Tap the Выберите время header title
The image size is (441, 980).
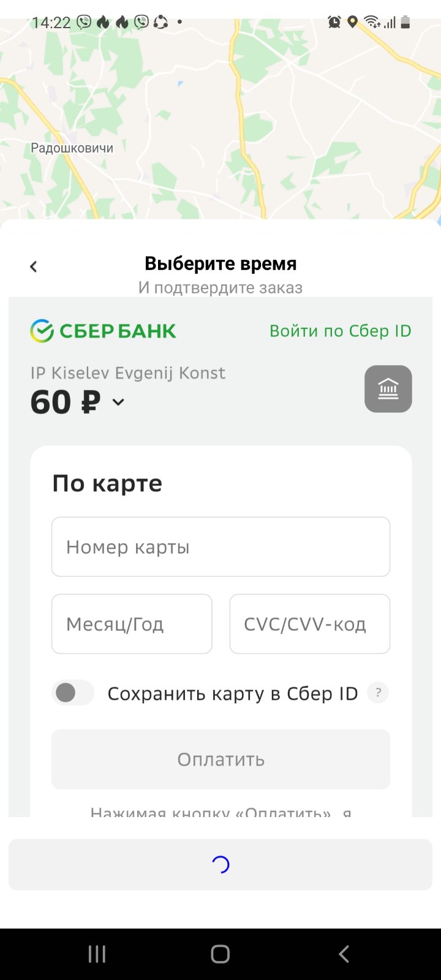click(221, 263)
